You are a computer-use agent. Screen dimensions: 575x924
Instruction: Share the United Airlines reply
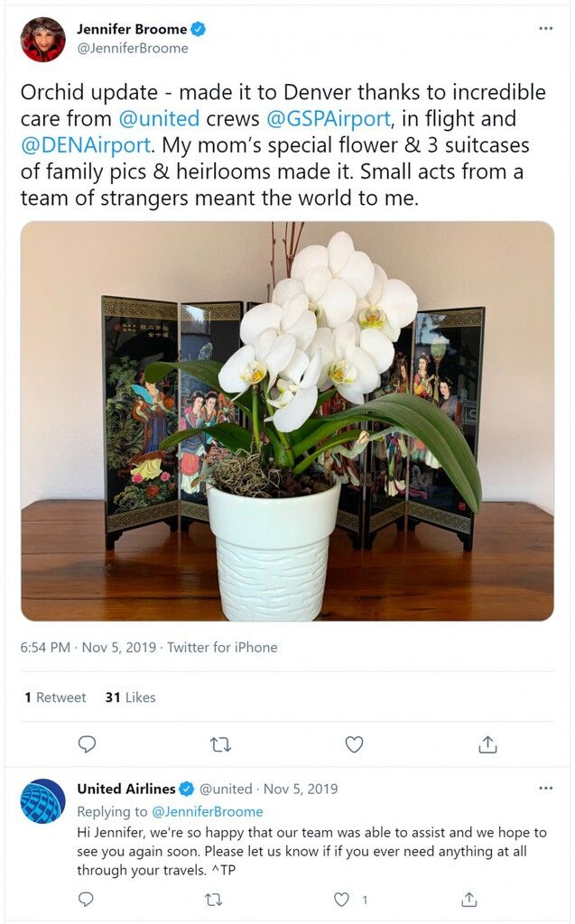(468, 900)
